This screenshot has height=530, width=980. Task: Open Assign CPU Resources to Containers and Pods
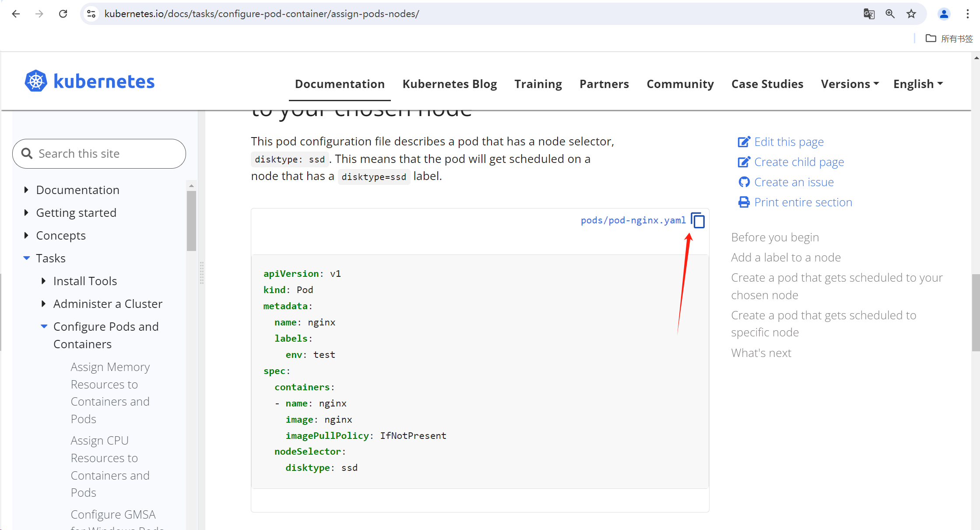click(x=110, y=466)
